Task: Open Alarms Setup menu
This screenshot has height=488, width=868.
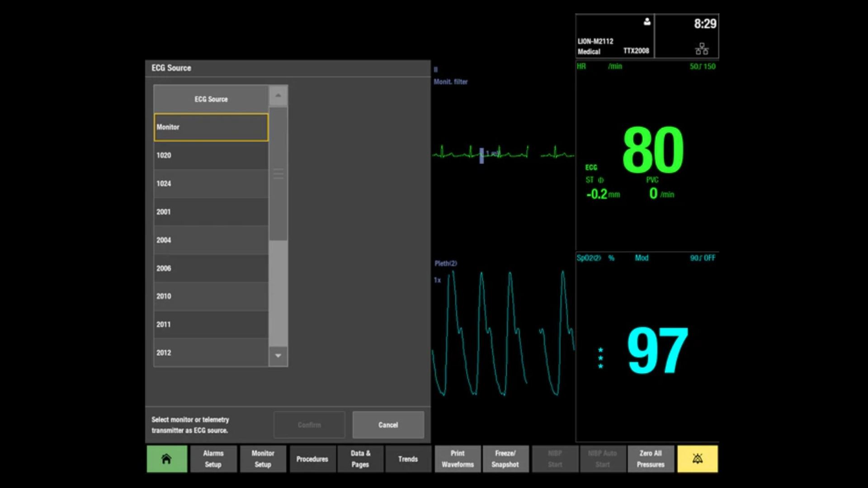Action: tap(213, 459)
